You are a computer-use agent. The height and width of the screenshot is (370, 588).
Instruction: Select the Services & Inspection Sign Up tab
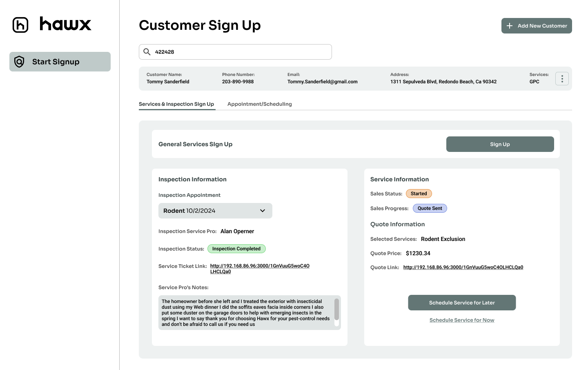coord(177,104)
